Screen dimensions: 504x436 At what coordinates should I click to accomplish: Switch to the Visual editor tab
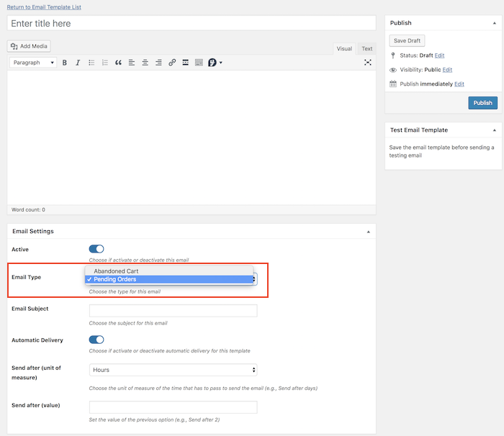pyautogui.click(x=344, y=49)
